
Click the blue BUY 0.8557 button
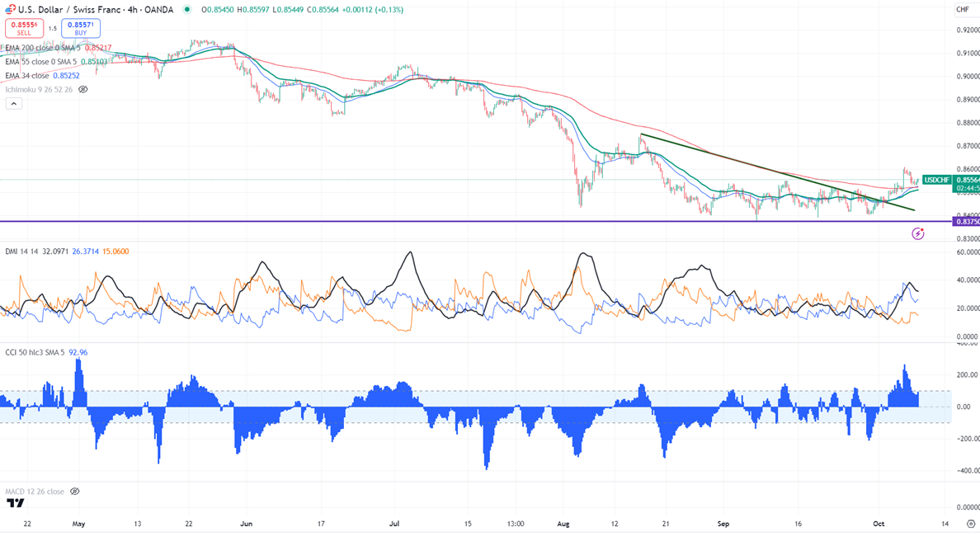(x=81, y=28)
